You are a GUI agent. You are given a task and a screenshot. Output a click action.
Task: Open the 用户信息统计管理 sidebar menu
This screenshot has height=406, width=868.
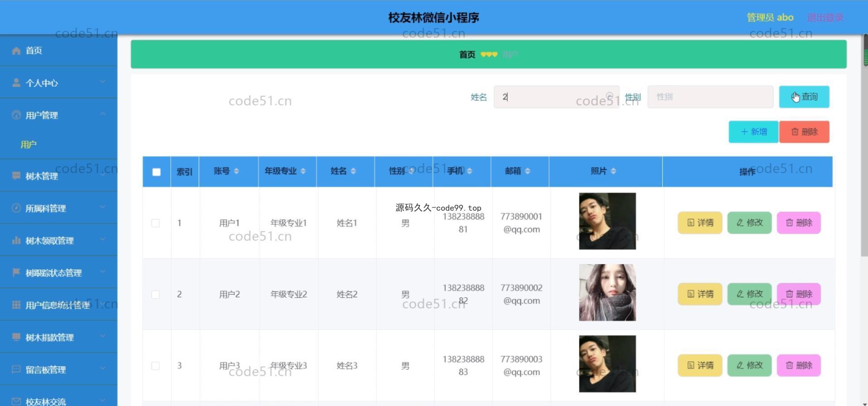point(58,305)
